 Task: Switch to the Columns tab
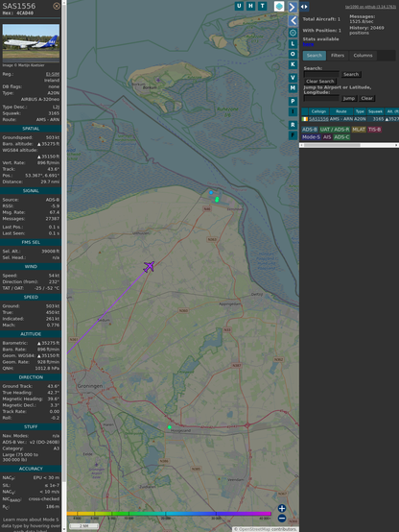[x=363, y=56]
